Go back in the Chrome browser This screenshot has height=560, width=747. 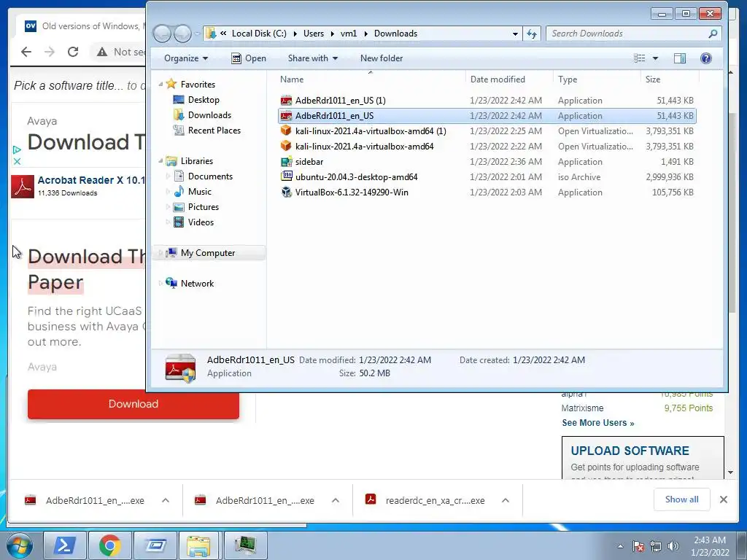tap(26, 52)
